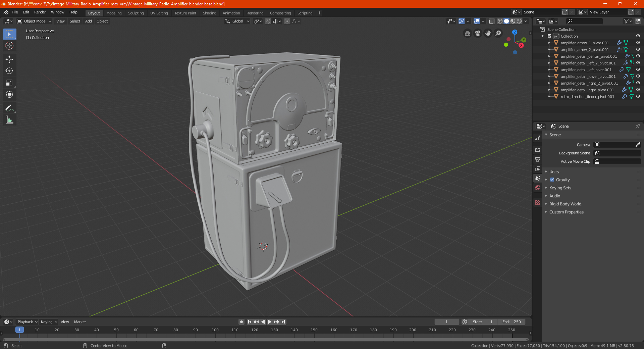Pick the Scale tool

coord(9,83)
